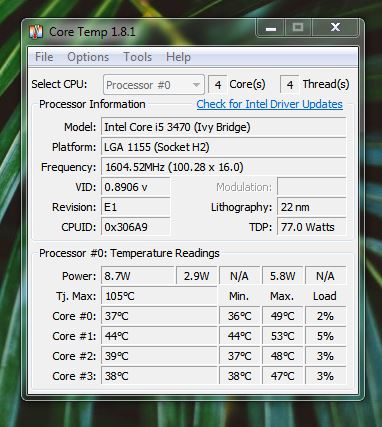Image resolution: width=382 pixels, height=427 pixels.
Task: Click the Power value 8.7W
Action: tap(138, 276)
